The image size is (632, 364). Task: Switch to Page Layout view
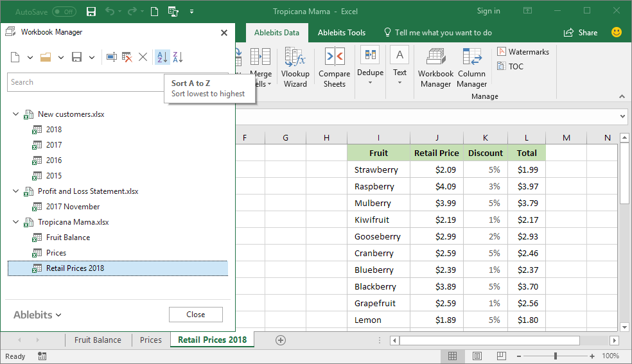(477, 356)
